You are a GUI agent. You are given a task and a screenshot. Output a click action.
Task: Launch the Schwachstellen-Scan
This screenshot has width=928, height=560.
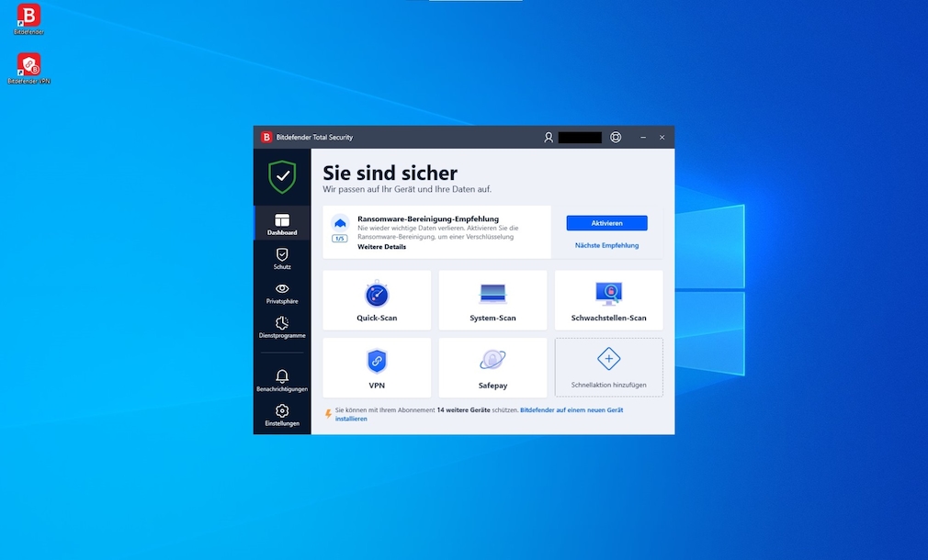[x=608, y=300]
